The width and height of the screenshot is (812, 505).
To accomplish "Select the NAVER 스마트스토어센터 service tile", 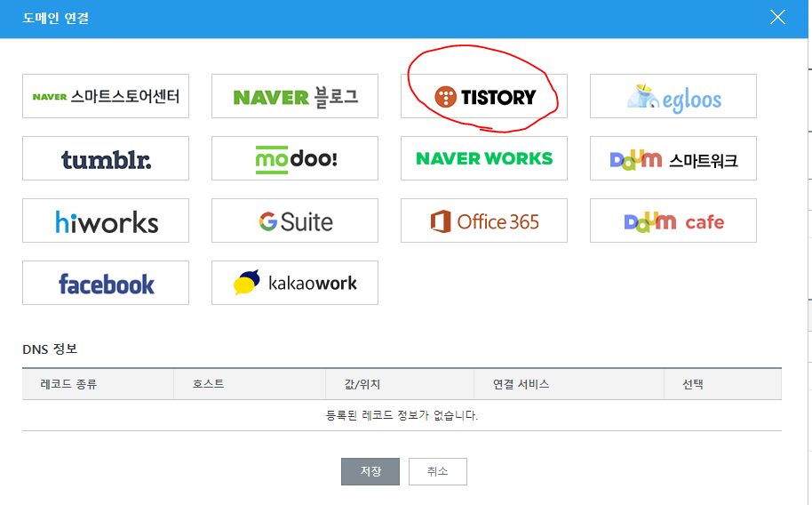I will pyautogui.click(x=106, y=96).
